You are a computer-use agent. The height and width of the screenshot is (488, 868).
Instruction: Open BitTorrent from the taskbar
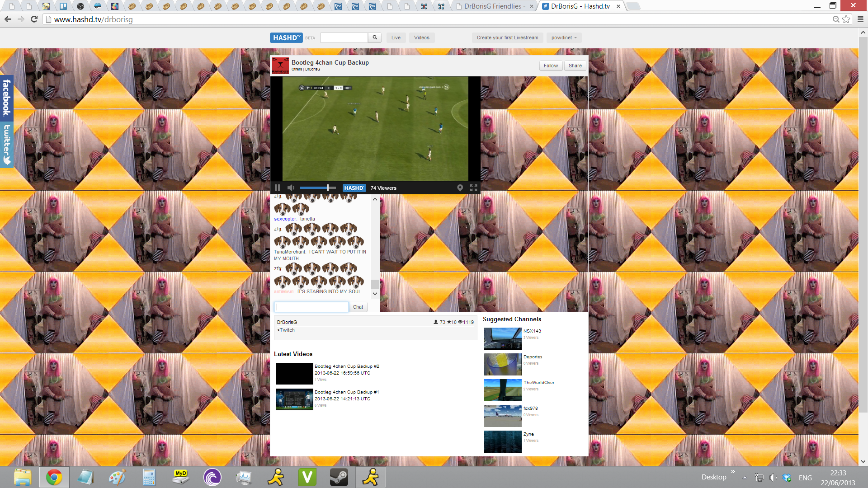pyautogui.click(x=212, y=477)
